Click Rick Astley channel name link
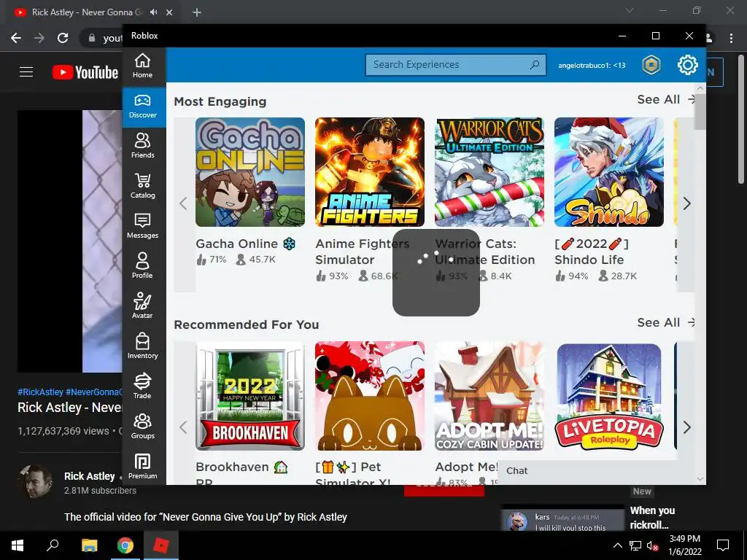 coord(90,476)
